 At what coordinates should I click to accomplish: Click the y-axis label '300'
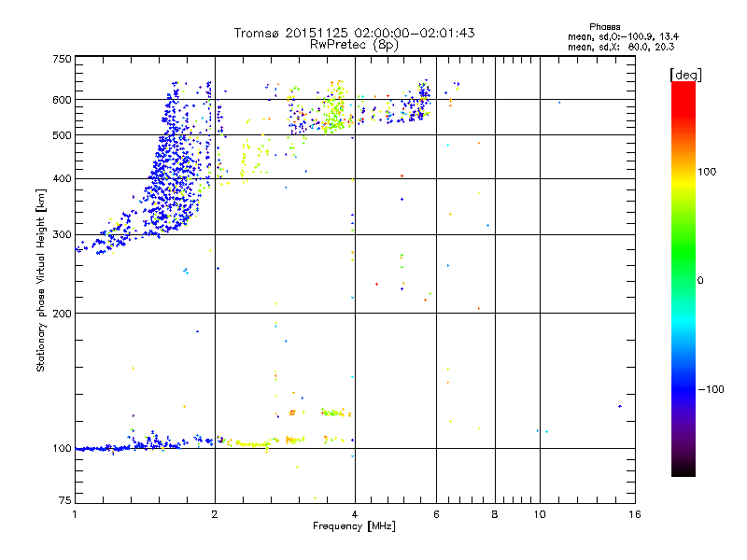click(62, 235)
